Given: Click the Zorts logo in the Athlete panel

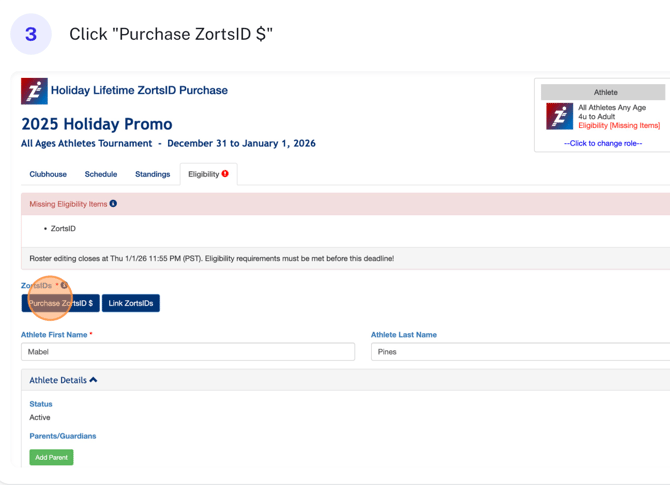Looking at the screenshot, I should [x=559, y=116].
